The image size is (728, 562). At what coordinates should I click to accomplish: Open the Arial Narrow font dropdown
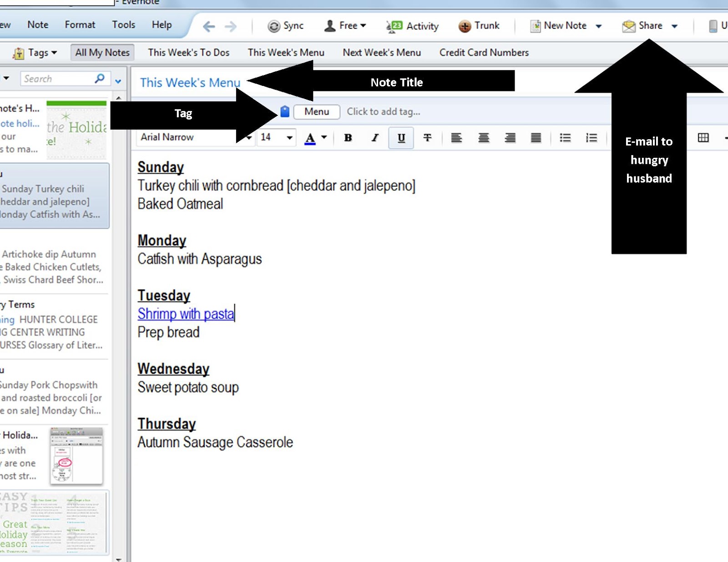point(249,137)
